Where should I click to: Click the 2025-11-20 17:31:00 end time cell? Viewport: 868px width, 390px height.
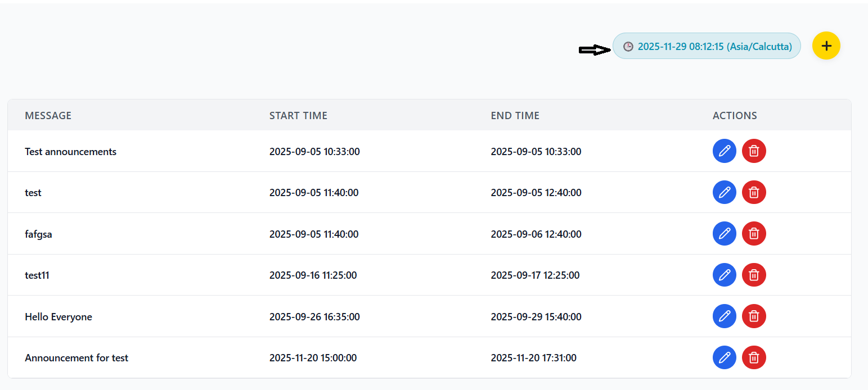(x=533, y=358)
